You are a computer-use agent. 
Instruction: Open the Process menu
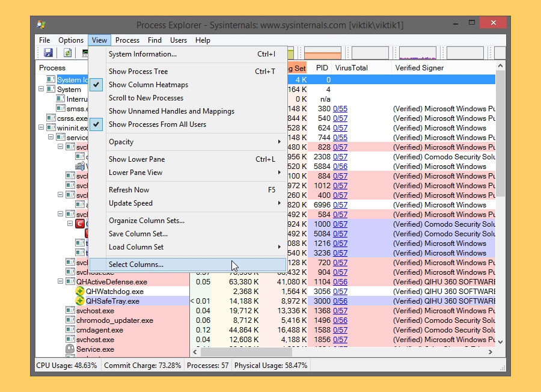[x=127, y=40]
